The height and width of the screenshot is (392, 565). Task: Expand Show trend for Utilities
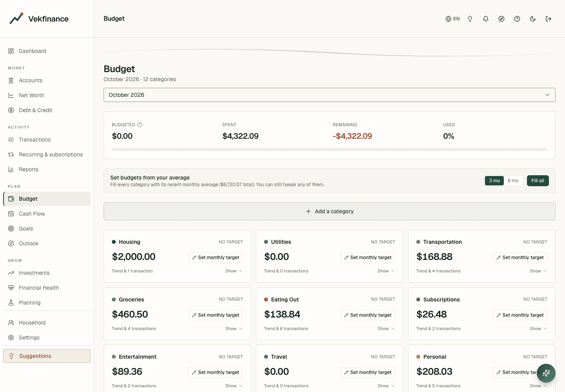coord(386,271)
